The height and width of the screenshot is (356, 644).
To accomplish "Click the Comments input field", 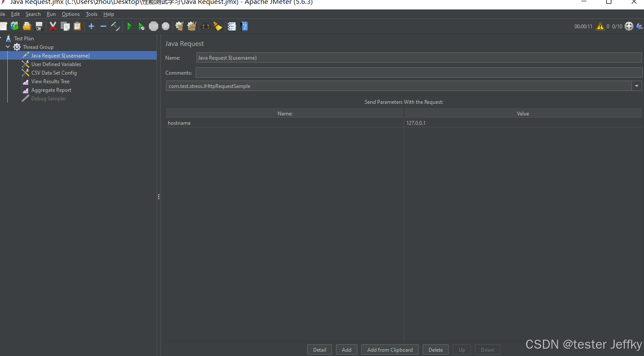I will click(419, 72).
